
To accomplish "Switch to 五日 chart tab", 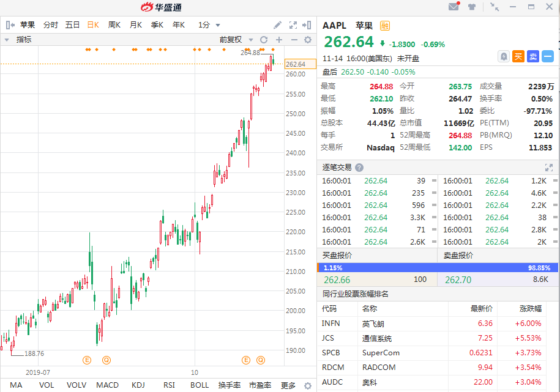I will tap(72, 25).
